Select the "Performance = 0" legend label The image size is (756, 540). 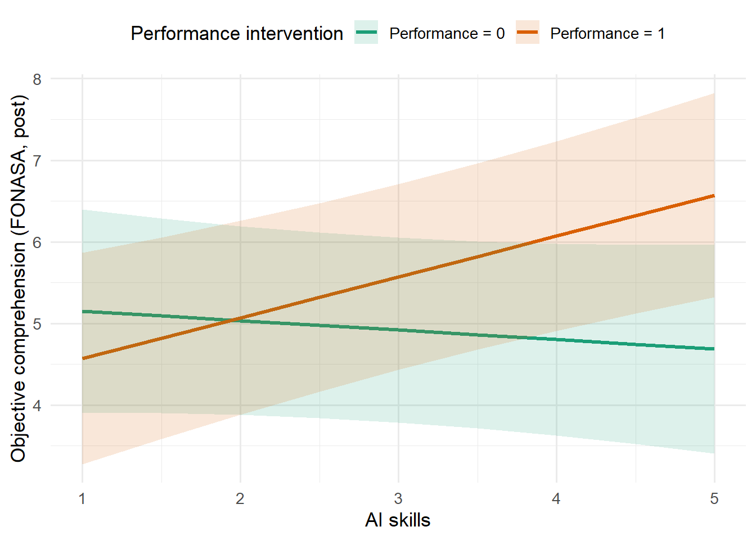coord(447,34)
